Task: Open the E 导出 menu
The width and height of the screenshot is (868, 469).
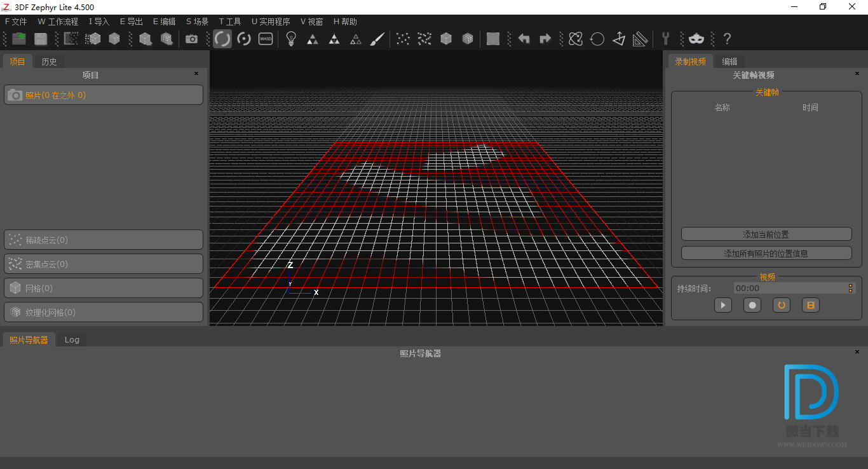Action: (132, 22)
